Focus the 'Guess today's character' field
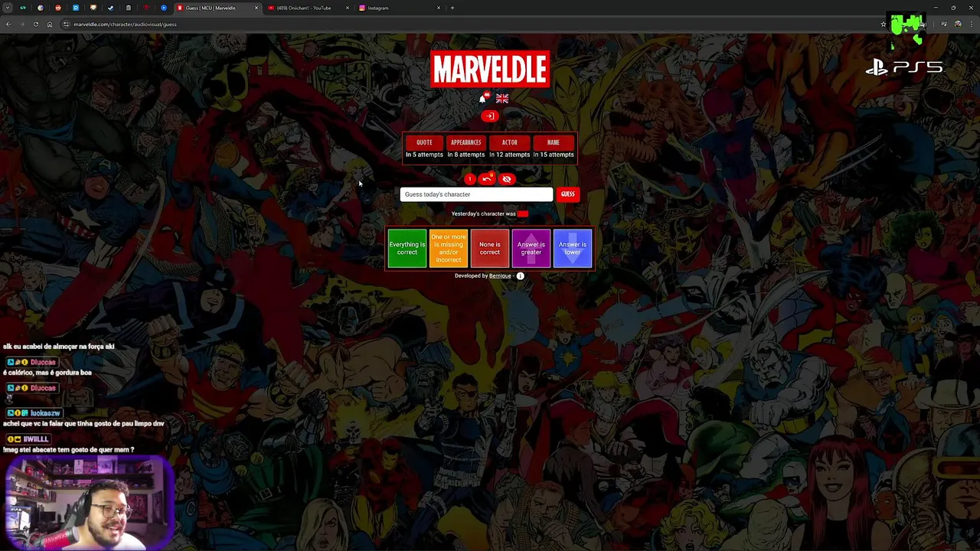 [476, 194]
